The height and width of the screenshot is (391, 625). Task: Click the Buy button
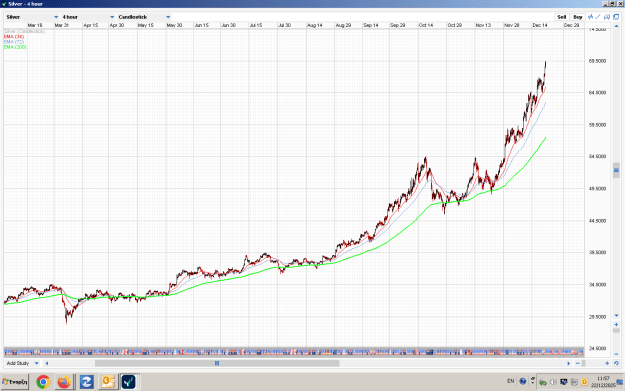click(578, 17)
